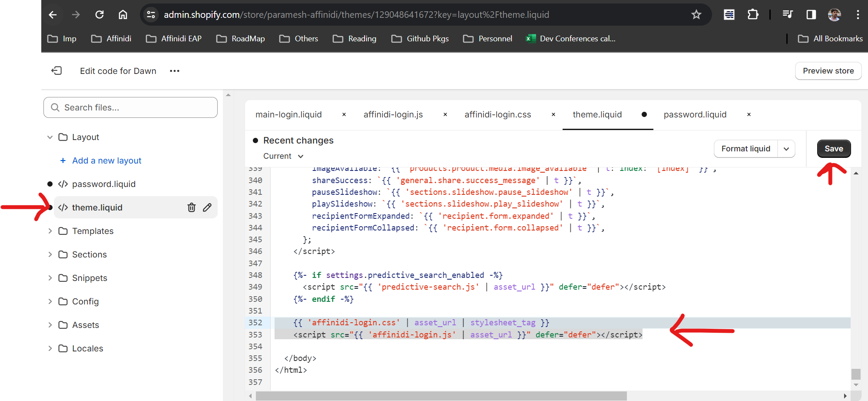Expand the Locales folder
The height and width of the screenshot is (401, 868).
50,348
